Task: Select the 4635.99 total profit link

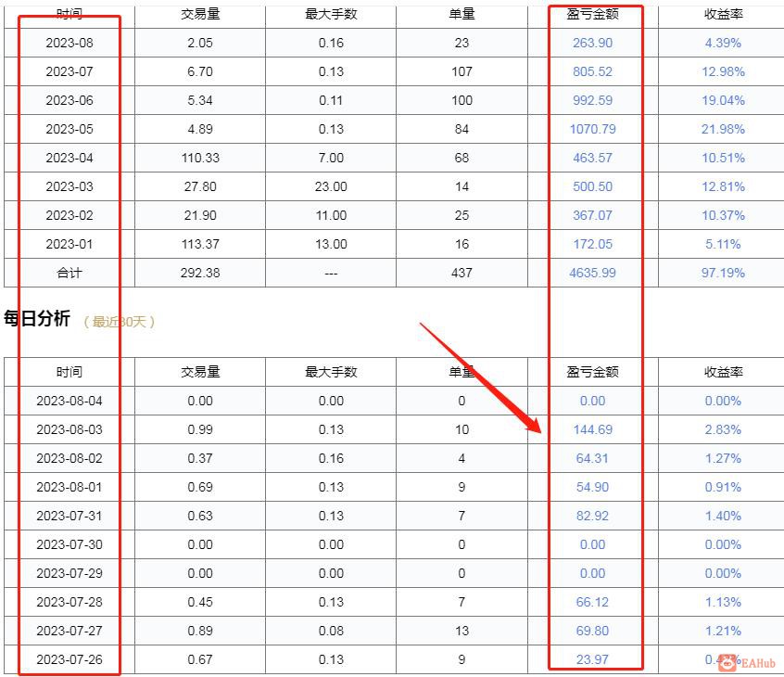Action: coord(591,273)
